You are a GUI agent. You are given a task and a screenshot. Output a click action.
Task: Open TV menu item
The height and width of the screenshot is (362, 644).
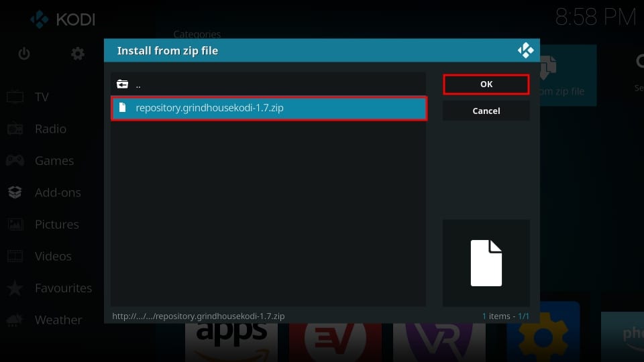pyautogui.click(x=42, y=97)
